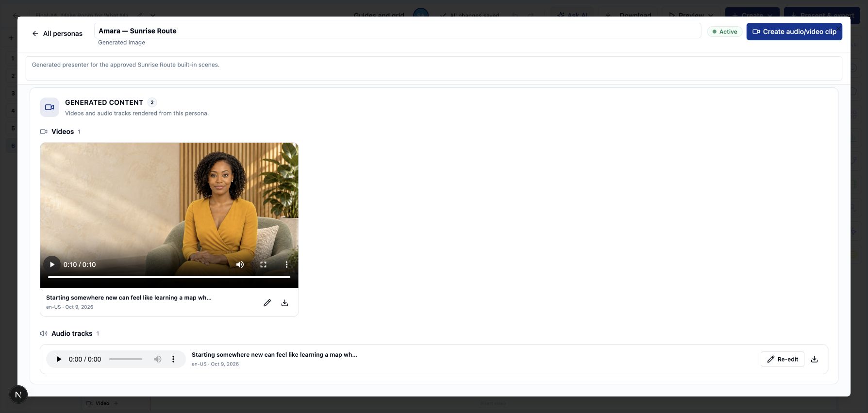Seek on the audio track progress slider
Screen dimensions: 868x413
pyautogui.click(x=126, y=359)
